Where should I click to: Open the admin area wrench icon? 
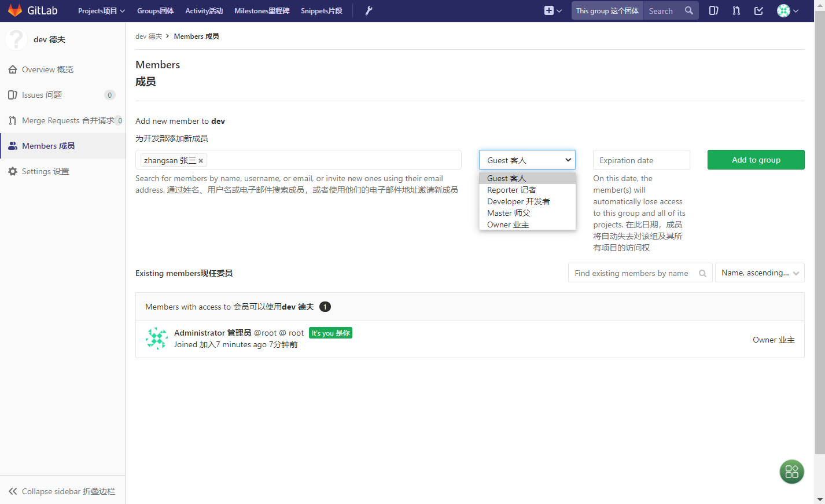[x=369, y=10]
